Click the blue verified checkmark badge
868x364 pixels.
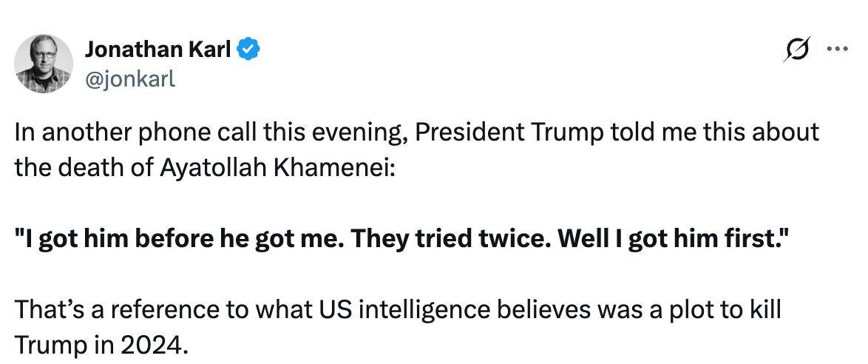coord(248,50)
